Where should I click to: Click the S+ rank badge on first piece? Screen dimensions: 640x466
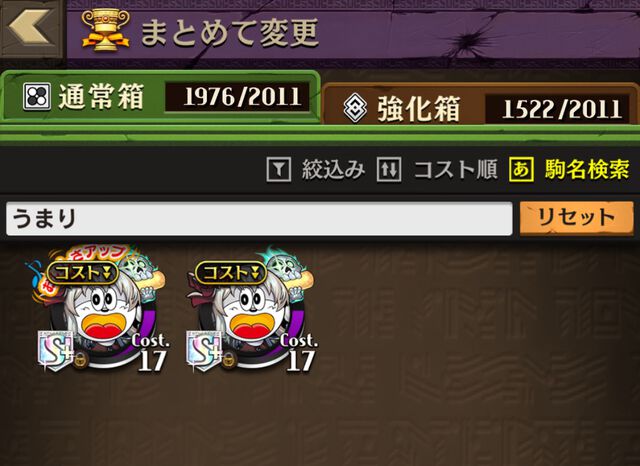(x=56, y=351)
